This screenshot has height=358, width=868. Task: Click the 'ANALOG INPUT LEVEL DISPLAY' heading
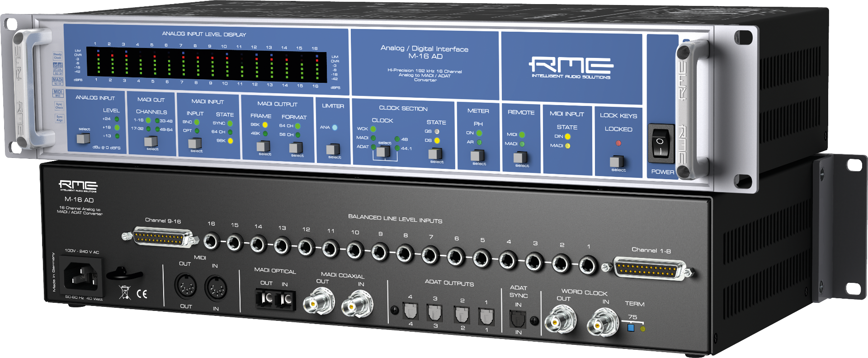click(x=204, y=34)
